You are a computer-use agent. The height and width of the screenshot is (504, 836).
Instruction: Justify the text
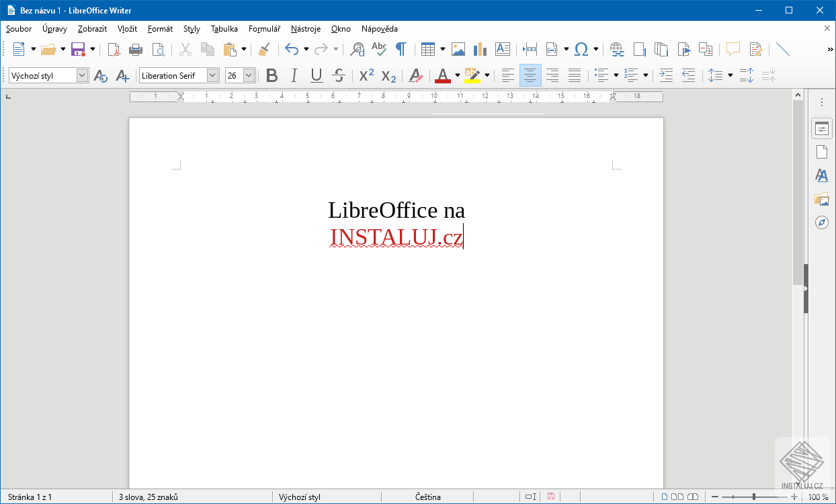[x=575, y=75]
